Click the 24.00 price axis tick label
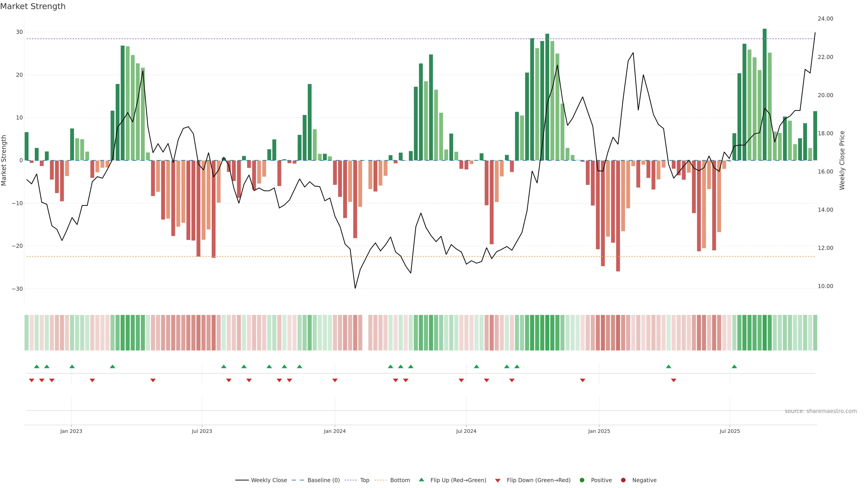This screenshot has width=868, height=488. coord(825,19)
